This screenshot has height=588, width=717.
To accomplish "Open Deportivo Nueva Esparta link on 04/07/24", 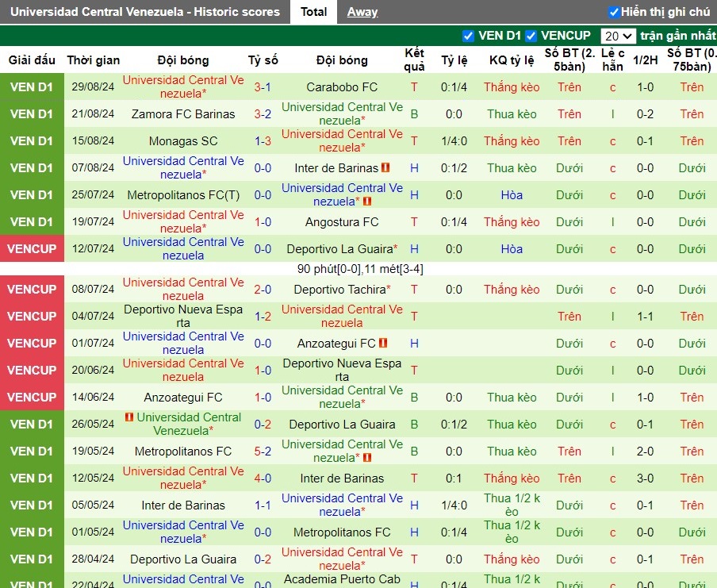I will (x=183, y=316).
